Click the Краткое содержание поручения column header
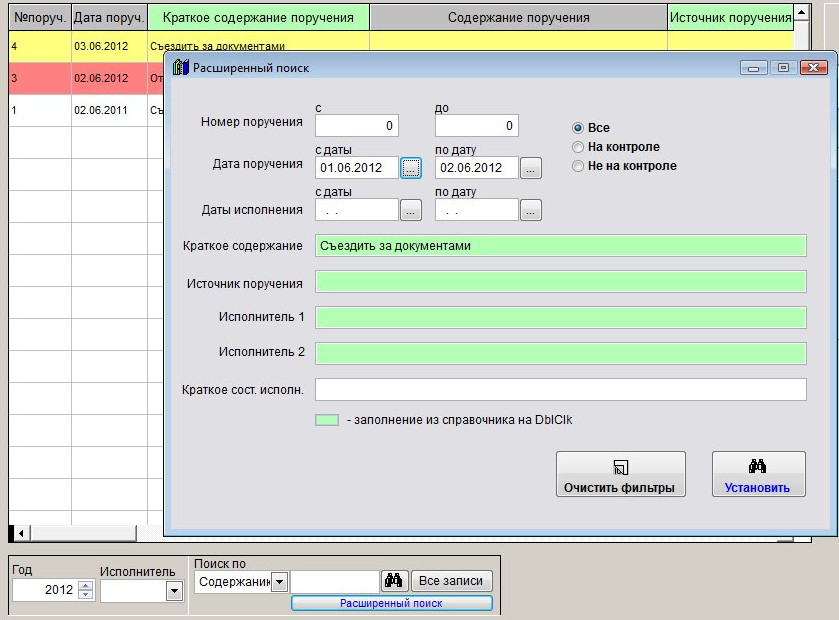This screenshot has height=620, width=839. coord(258,18)
